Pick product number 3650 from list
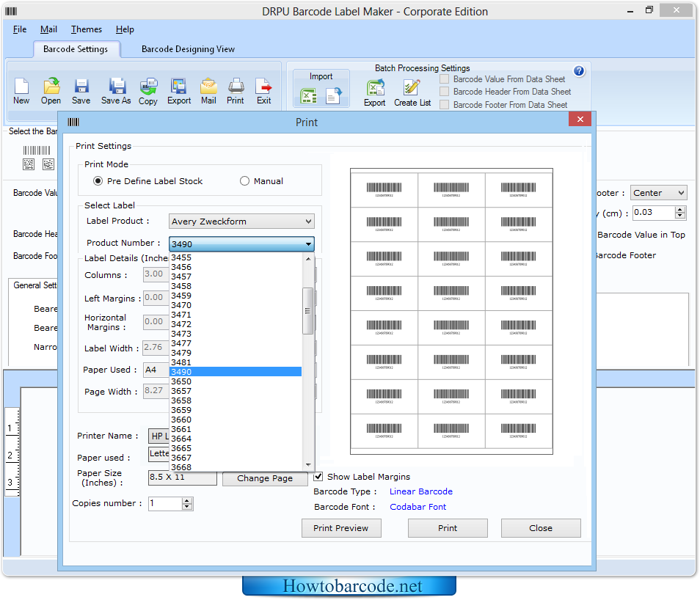 click(x=236, y=381)
